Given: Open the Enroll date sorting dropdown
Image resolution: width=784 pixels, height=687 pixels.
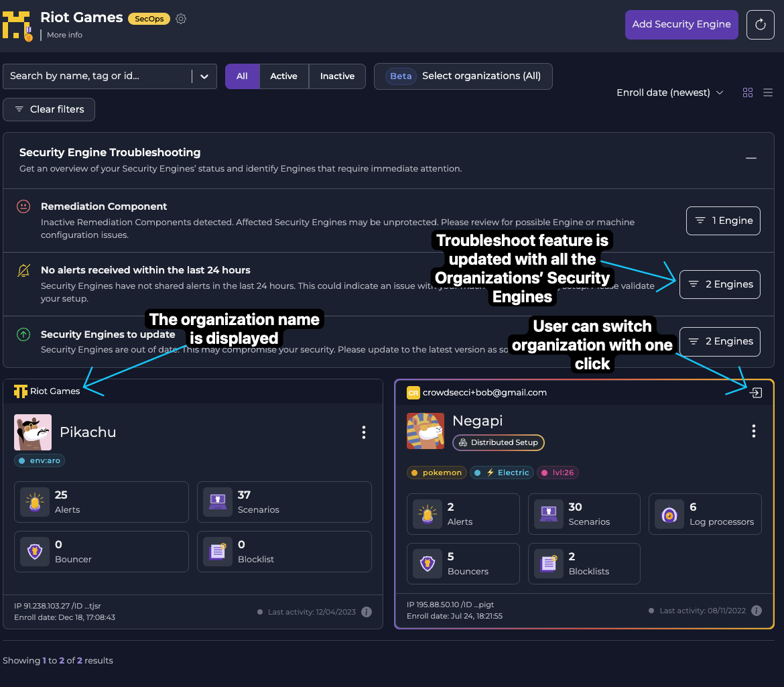Looking at the screenshot, I should (669, 92).
